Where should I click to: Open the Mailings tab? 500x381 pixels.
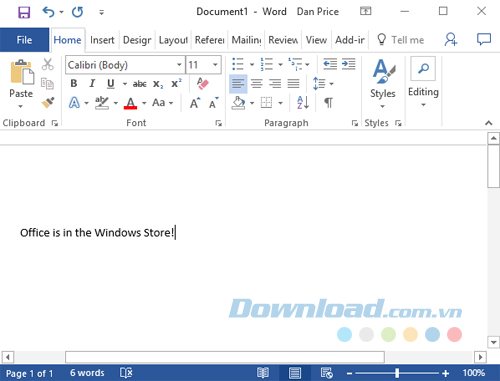tap(246, 40)
